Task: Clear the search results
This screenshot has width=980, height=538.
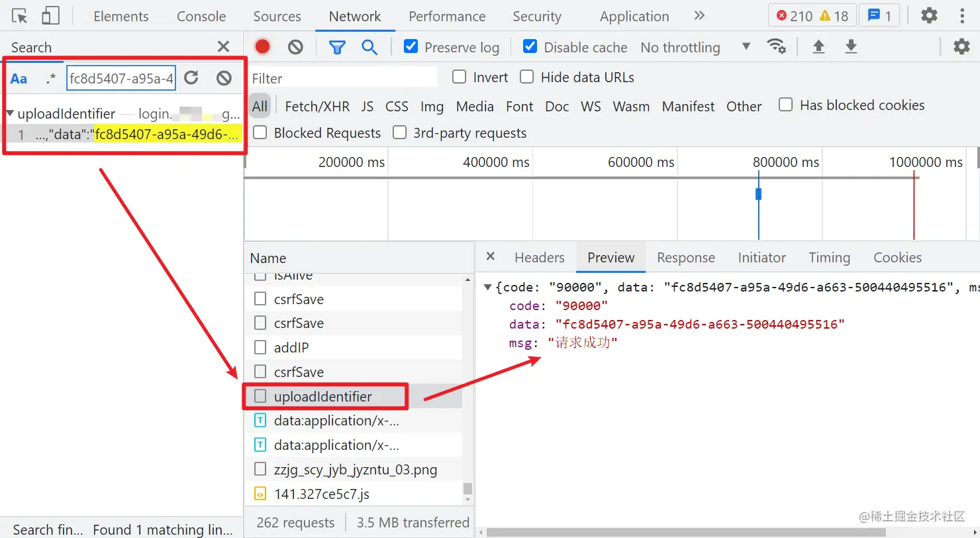Action: (x=224, y=78)
